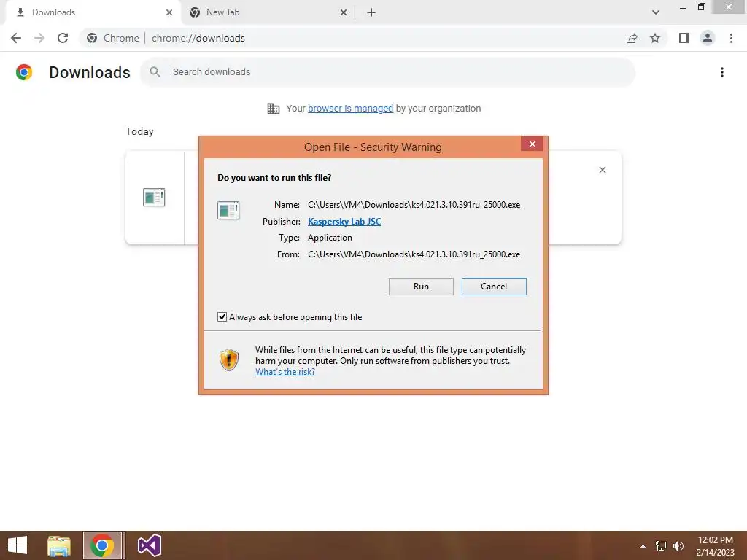
Task: Go back with the back arrow
Action: click(16, 38)
